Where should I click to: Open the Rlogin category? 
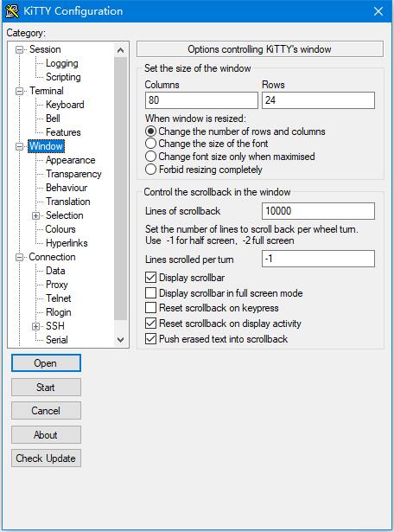pyautogui.click(x=59, y=312)
